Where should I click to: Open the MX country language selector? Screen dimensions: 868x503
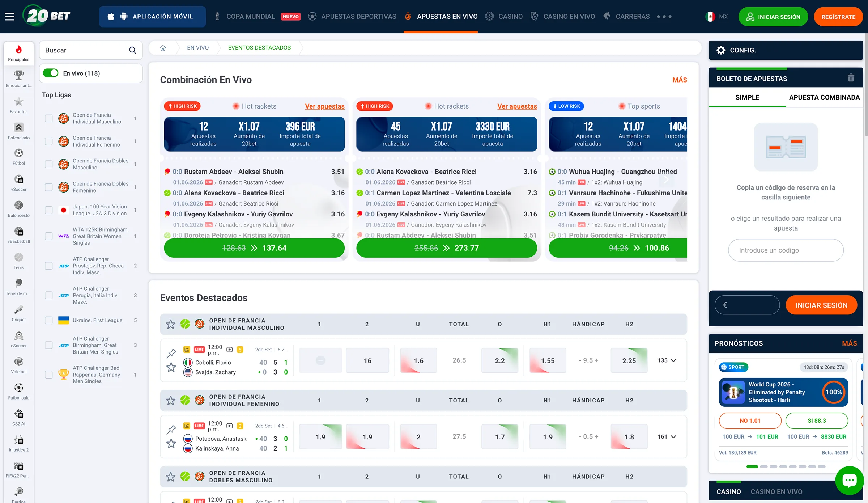tap(716, 17)
